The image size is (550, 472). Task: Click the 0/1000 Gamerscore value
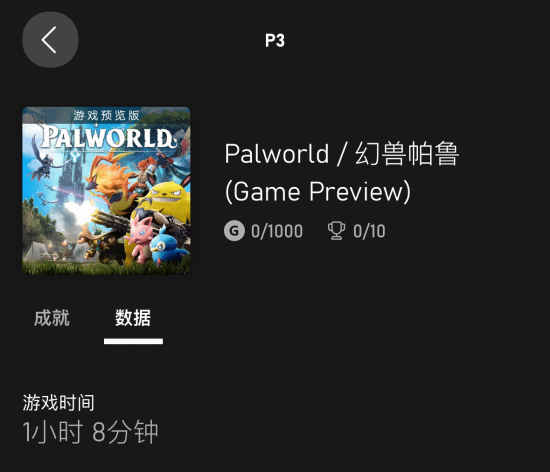pyautogui.click(x=277, y=231)
